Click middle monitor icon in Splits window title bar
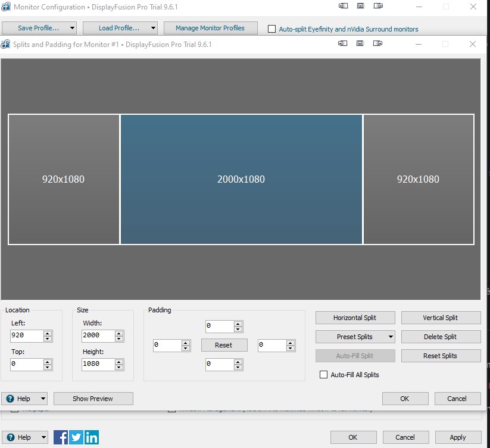Viewport: 490px width, 448px height. pos(361,43)
